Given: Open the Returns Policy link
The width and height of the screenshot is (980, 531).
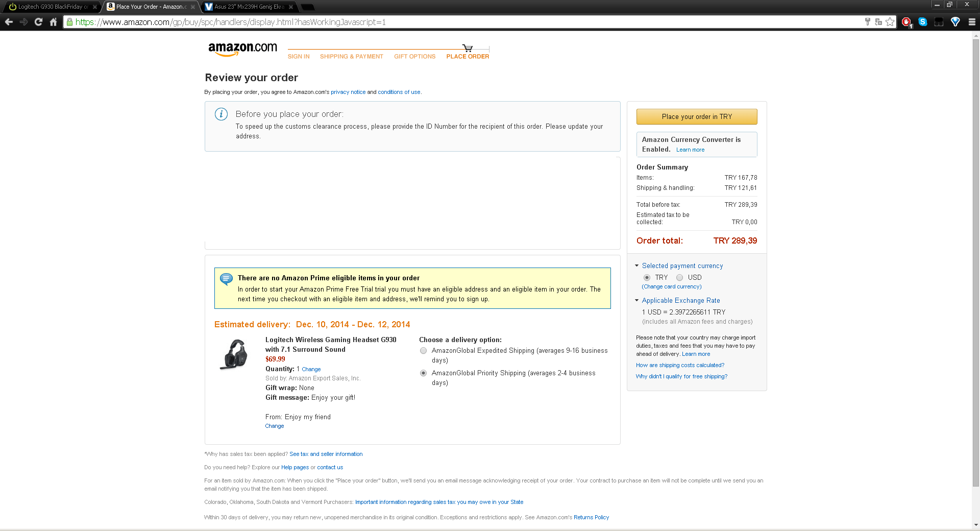Looking at the screenshot, I should click(x=591, y=518).
